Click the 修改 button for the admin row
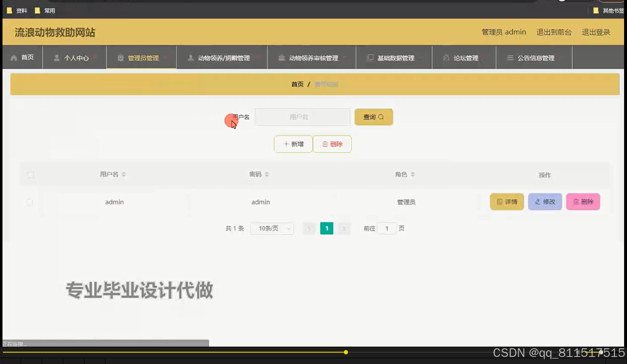This screenshot has height=364, width=627. [x=545, y=201]
